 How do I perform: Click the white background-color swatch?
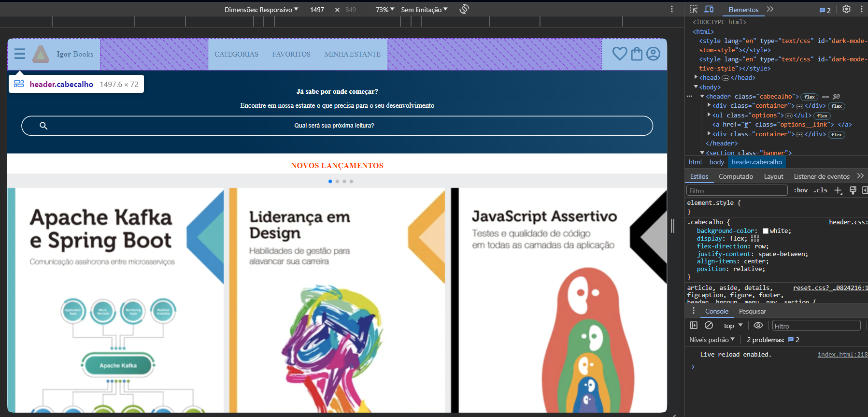coord(765,231)
